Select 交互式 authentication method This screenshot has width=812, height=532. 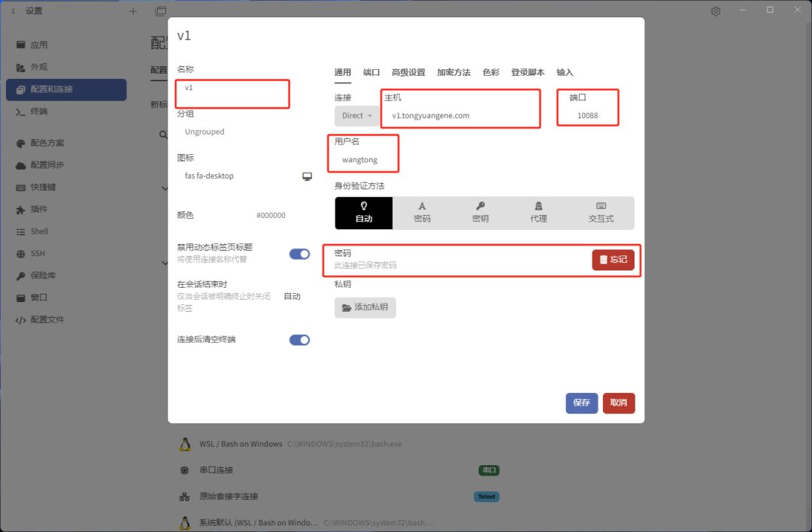(x=601, y=213)
